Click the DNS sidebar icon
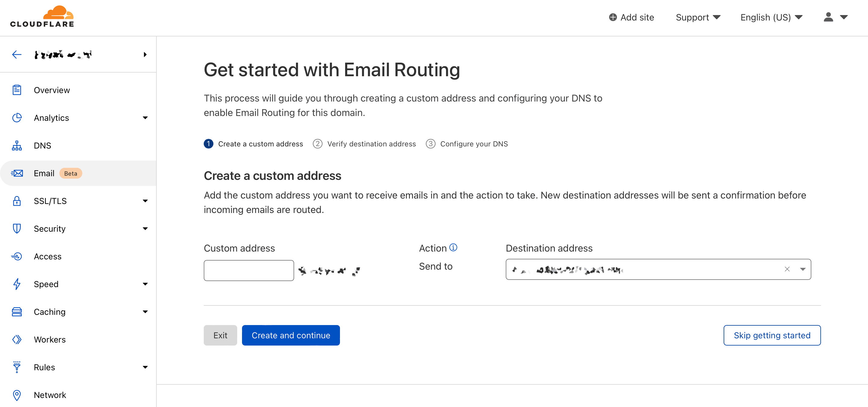The height and width of the screenshot is (407, 868). coord(17,146)
